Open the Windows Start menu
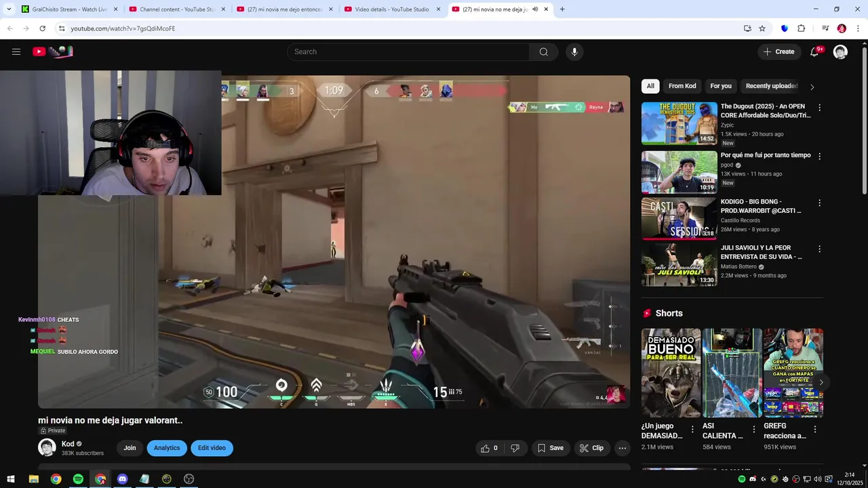The image size is (868, 488). pos(11,479)
